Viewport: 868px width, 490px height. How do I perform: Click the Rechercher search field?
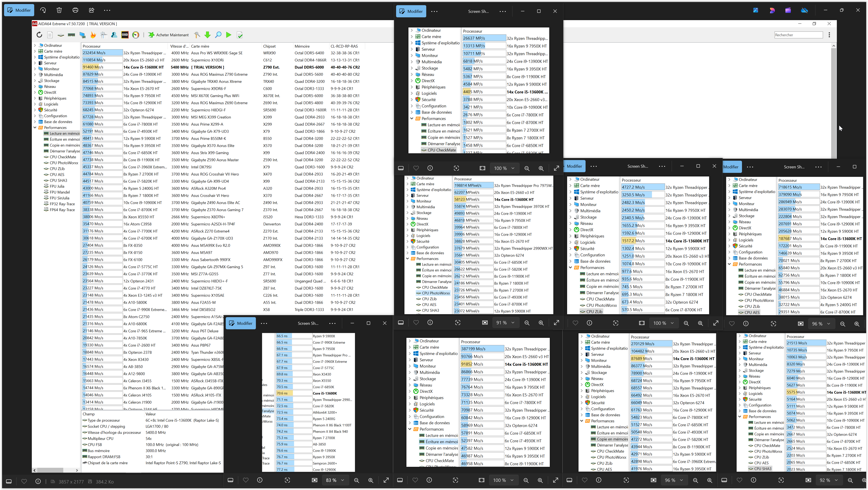[798, 35]
